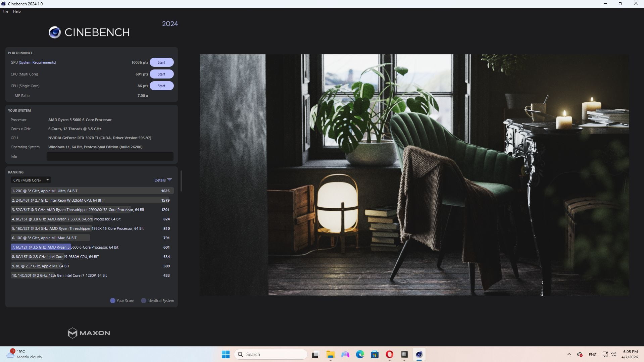
Task: Click the Cinebench sphere logo
Action: click(55, 32)
